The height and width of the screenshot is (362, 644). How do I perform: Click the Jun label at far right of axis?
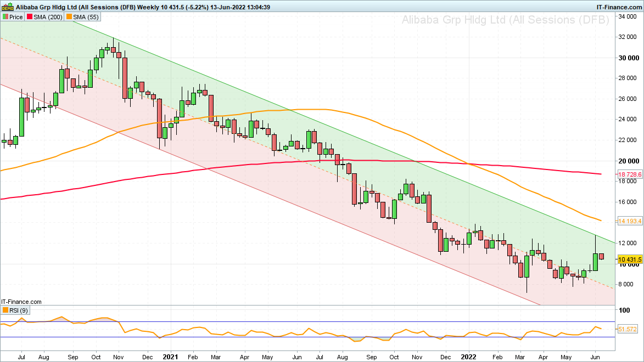click(595, 357)
